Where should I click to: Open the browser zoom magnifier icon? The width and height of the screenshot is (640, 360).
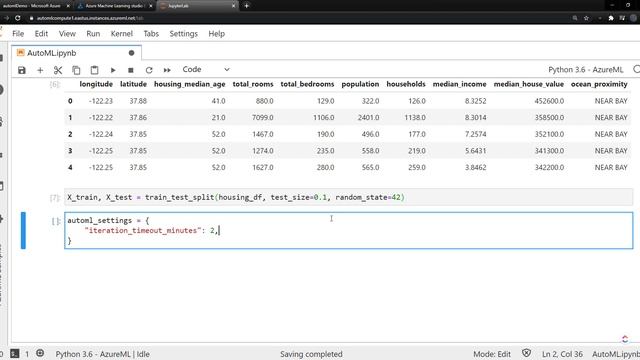pyautogui.click(x=575, y=18)
